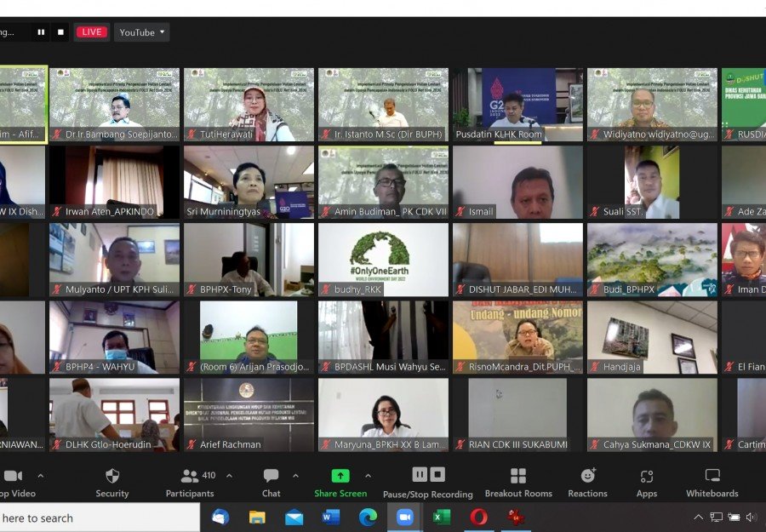This screenshot has height=532, width=766.
Task: Pause the recording
Action: click(420, 474)
